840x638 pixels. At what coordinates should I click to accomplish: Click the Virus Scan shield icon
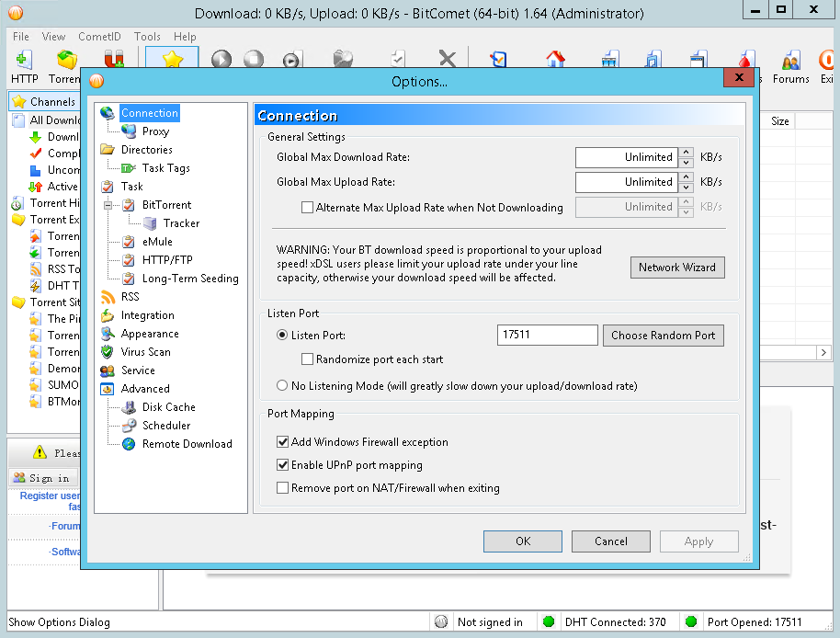108,352
